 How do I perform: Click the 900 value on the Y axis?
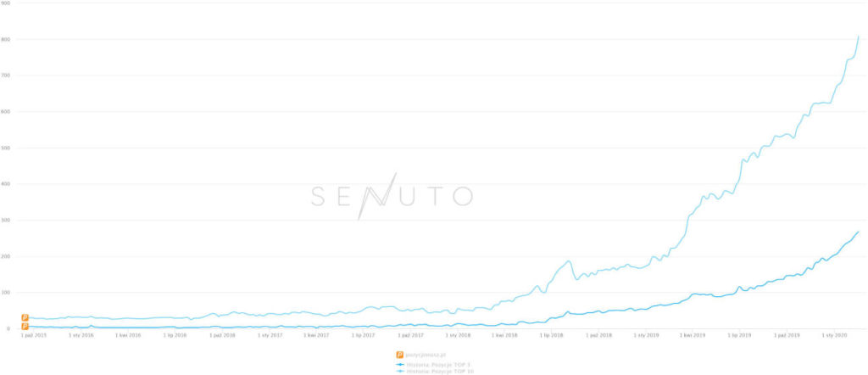[7, 3]
